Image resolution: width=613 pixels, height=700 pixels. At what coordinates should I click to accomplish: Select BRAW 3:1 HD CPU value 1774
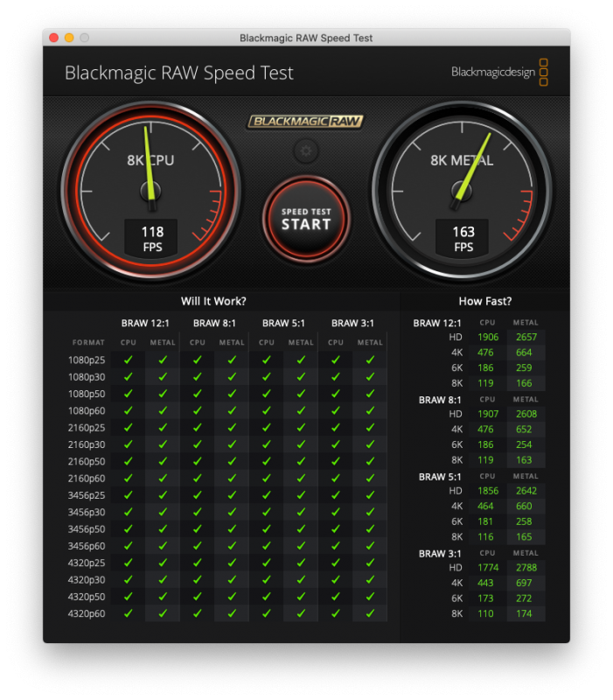(x=488, y=567)
